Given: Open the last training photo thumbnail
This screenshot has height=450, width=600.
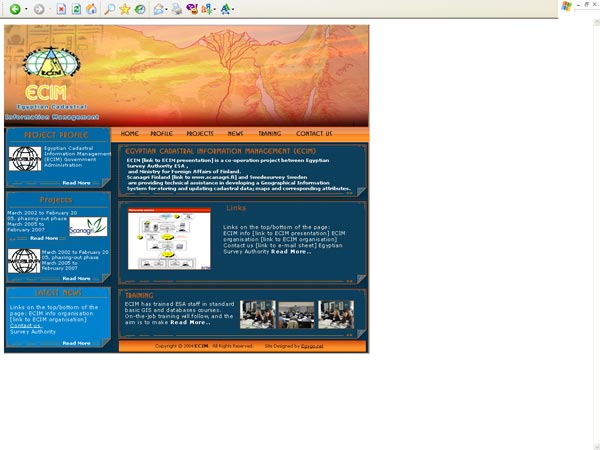Looking at the screenshot, I should coord(336,315).
